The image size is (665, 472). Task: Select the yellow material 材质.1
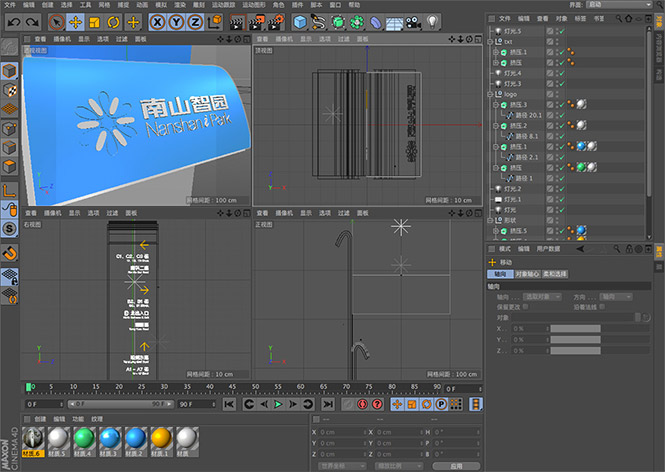coord(161,442)
